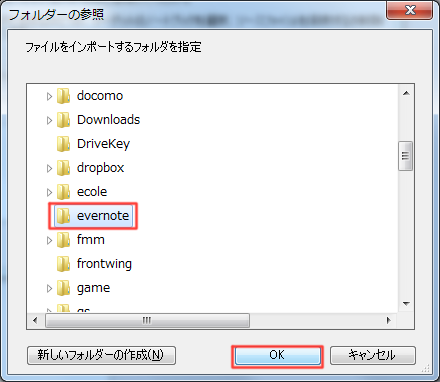Click the docomo folder icon
The width and height of the screenshot is (440, 382).
click(x=63, y=96)
